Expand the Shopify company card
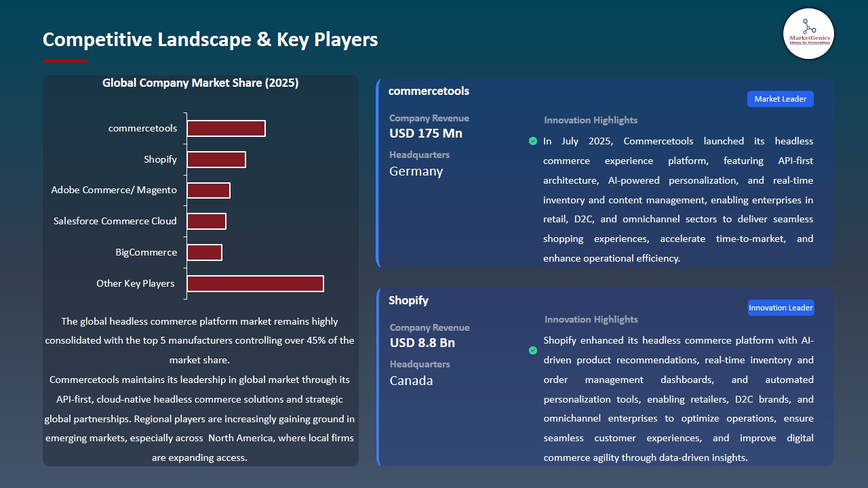 (604, 376)
